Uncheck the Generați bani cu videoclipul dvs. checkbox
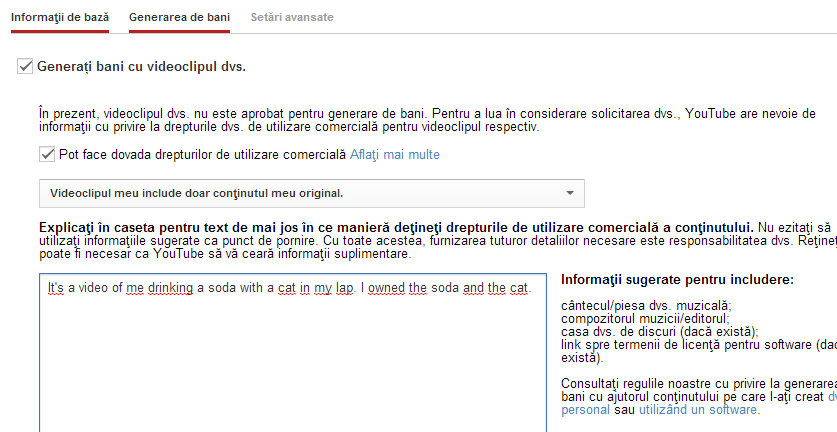 tap(25, 67)
